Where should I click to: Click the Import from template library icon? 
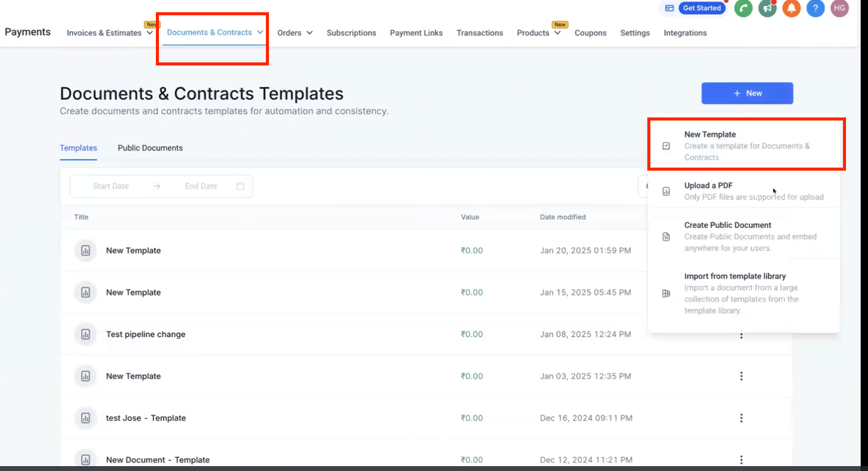(666, 294)
